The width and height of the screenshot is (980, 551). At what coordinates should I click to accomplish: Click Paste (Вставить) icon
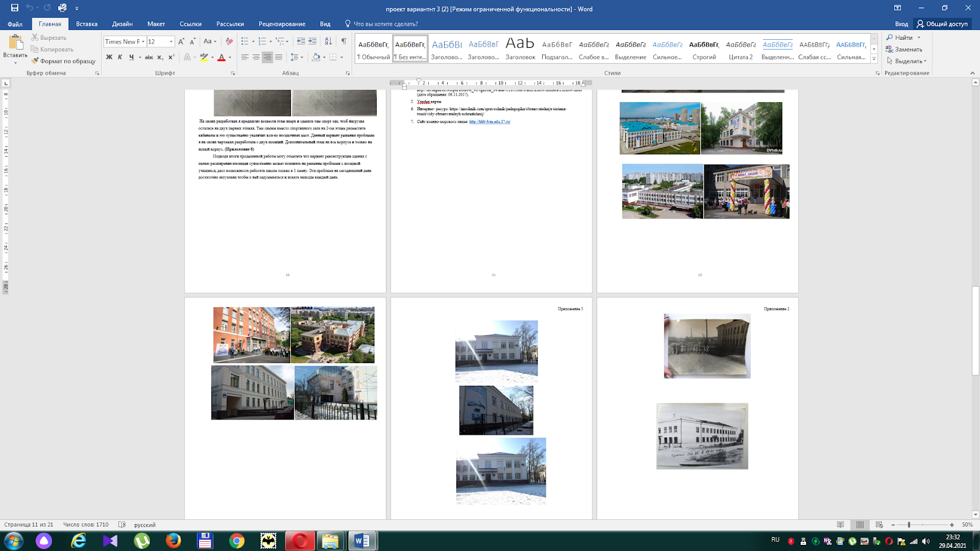(x=15, y=43)
